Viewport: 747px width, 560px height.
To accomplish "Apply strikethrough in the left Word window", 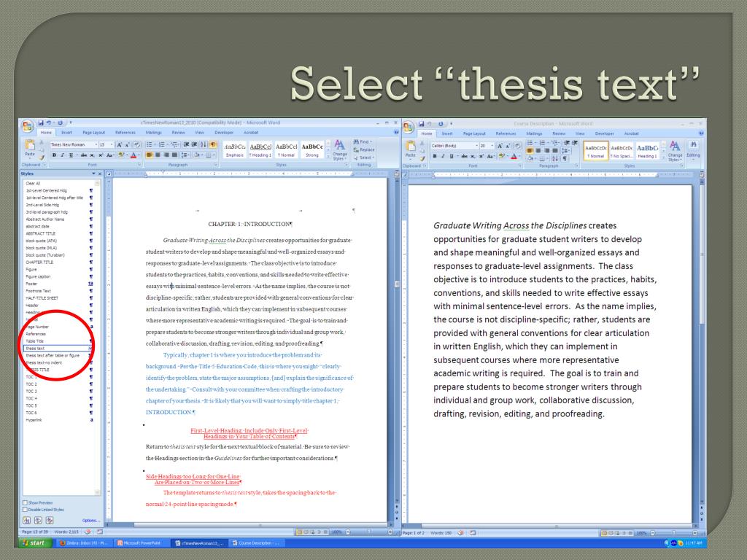I will coord(84,155).
